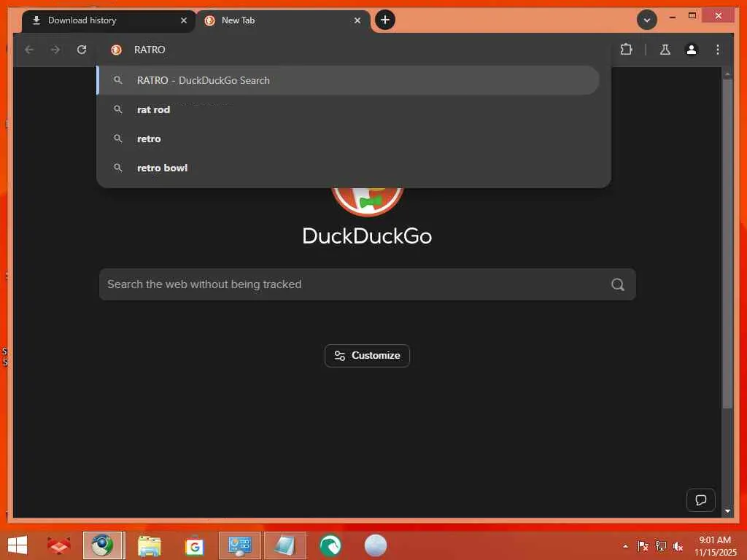Open Action Center flag tray icon

click(x=643, y=546)
